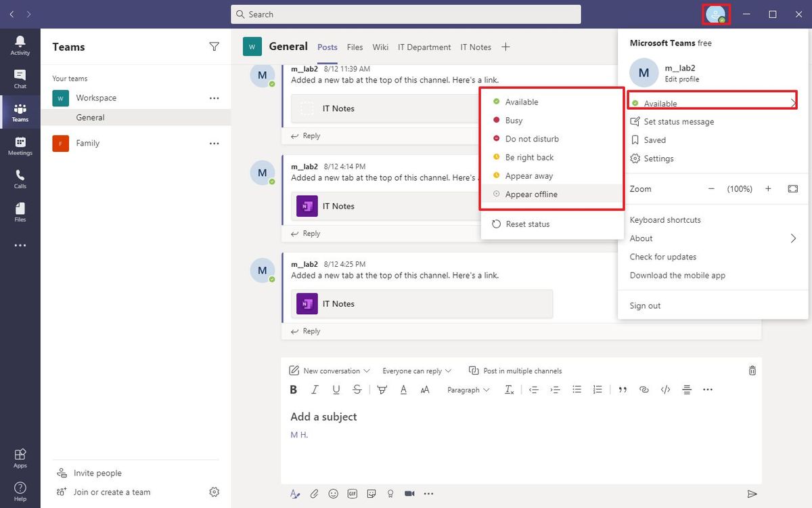812x508 pixels.
Task: Set status to Appear offline
Action: (531, 194)
